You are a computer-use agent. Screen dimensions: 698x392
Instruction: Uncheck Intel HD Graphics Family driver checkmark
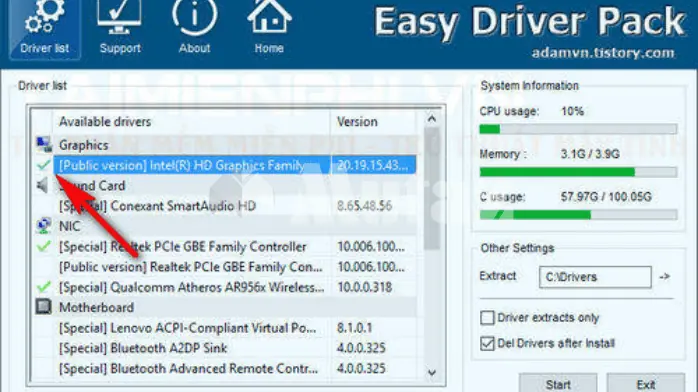43,165
